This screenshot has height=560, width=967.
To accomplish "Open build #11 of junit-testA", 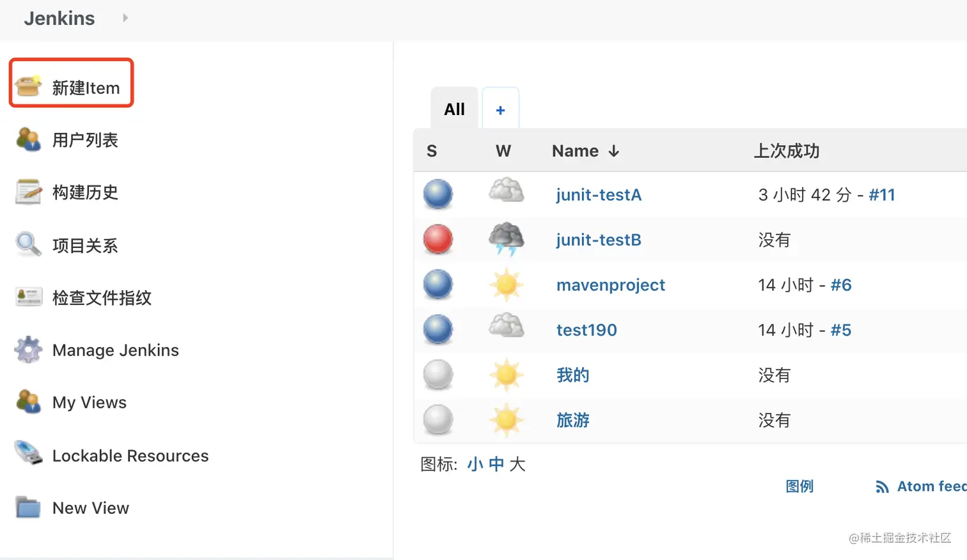I will (881, 195).
